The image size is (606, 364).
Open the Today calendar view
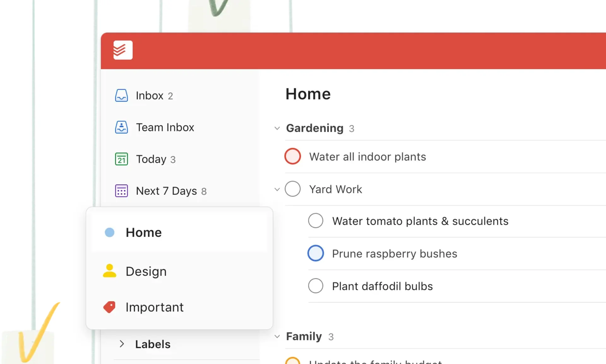click(122, 159)
